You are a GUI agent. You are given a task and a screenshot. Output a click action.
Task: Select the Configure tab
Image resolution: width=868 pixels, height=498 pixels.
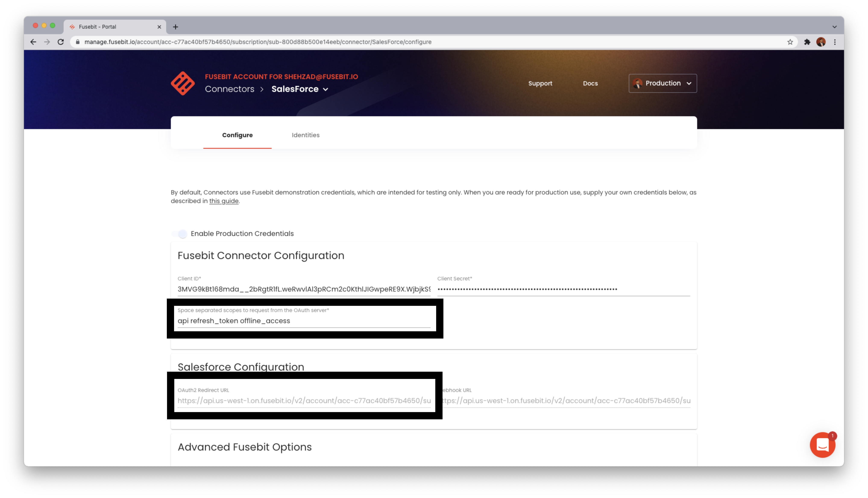coord(237,135)
